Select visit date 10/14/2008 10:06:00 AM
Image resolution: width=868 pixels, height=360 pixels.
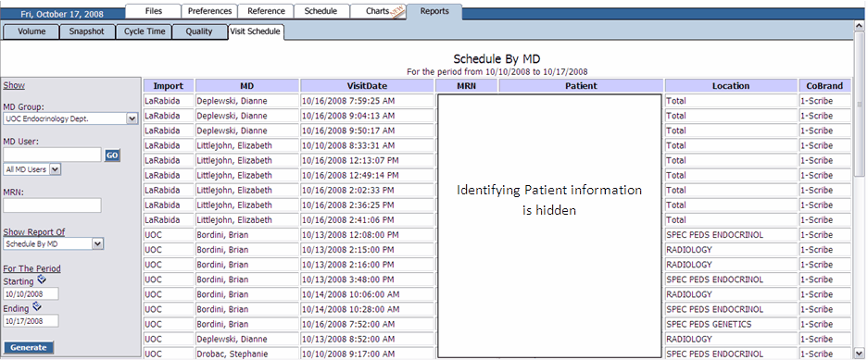(367, 294)
